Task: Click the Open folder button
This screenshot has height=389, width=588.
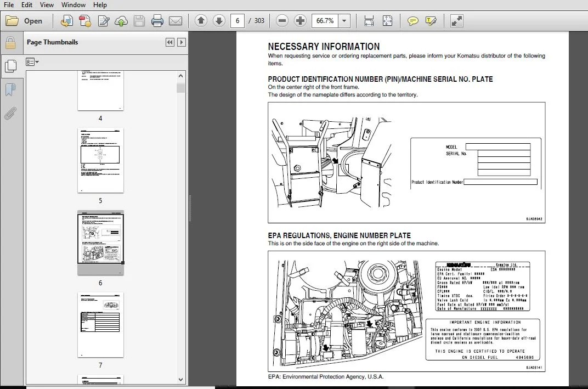Action: 24,21
